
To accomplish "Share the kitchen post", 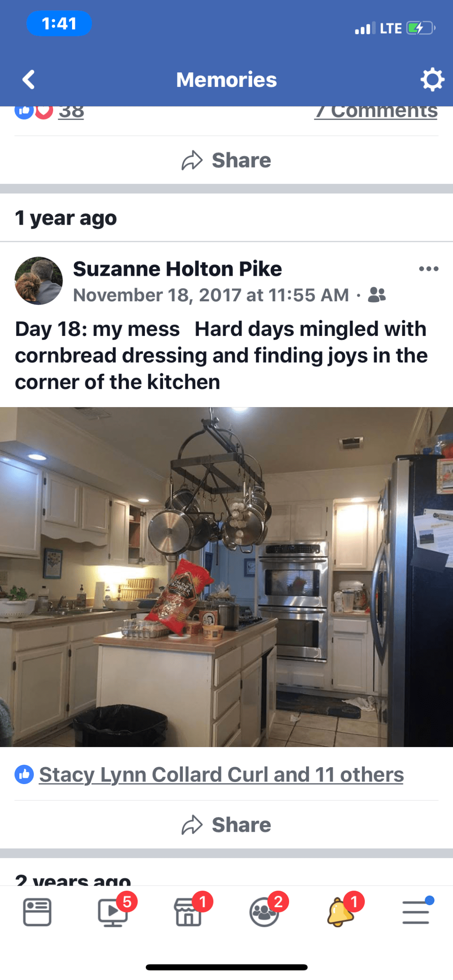I will coord(226,825).
